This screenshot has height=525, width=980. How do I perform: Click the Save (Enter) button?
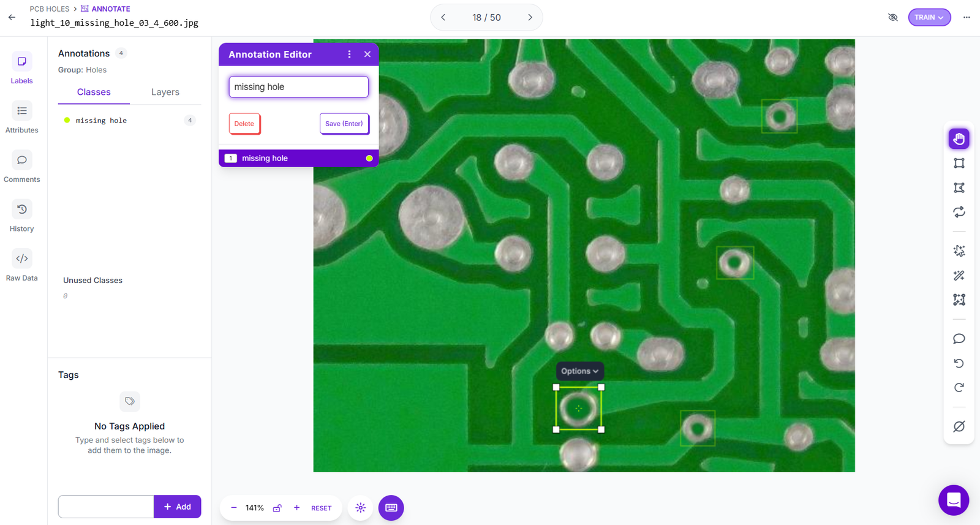[x=344, y=124]
